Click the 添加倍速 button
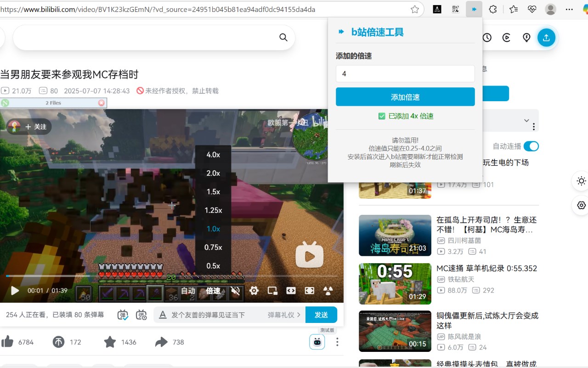The height and width of the screenshot is (368, 588). pos(405,97)
